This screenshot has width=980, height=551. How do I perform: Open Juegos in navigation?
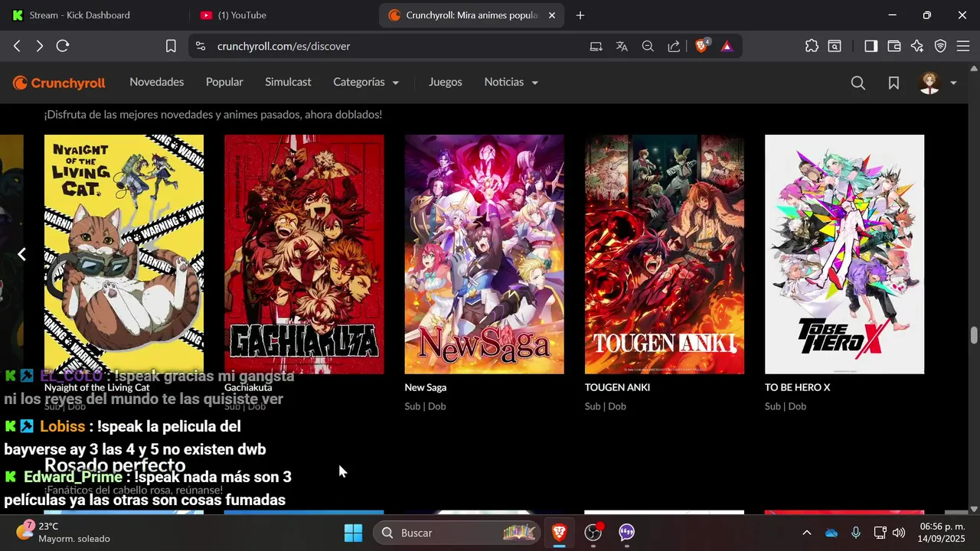click(446, 82)
